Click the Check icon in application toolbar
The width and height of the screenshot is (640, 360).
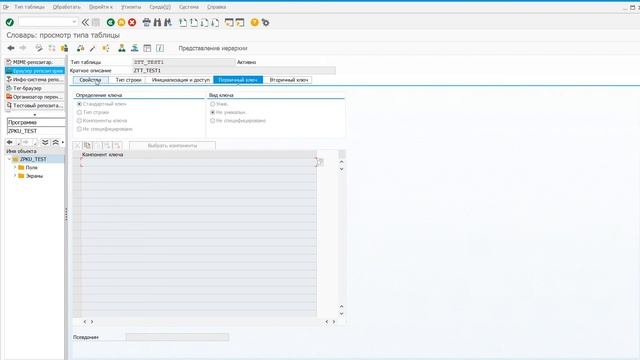click(x=81, y=48)
